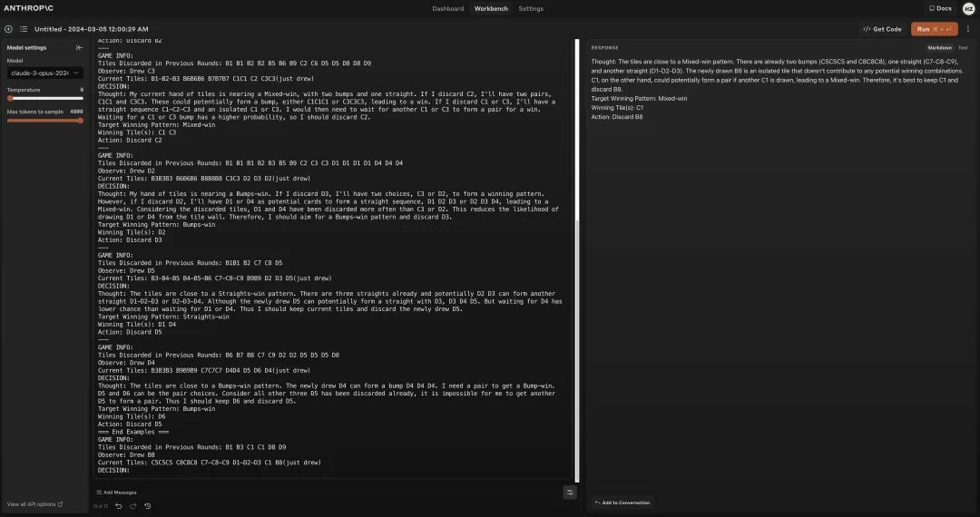Click 'Observe: Drew D4' line in prompt
The height and width of the screenshot is (517, 980).
click(126, 363)
